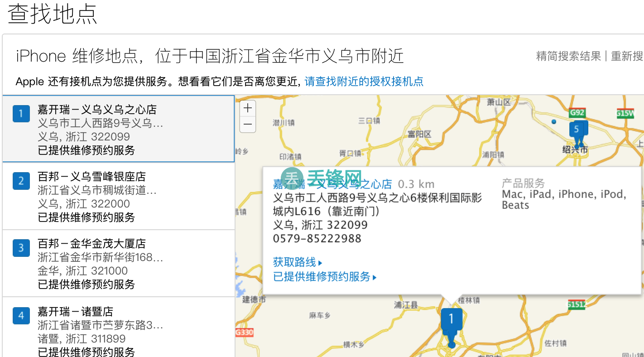Click address 金华, 浙江 321000 in list

pos(83,271)
